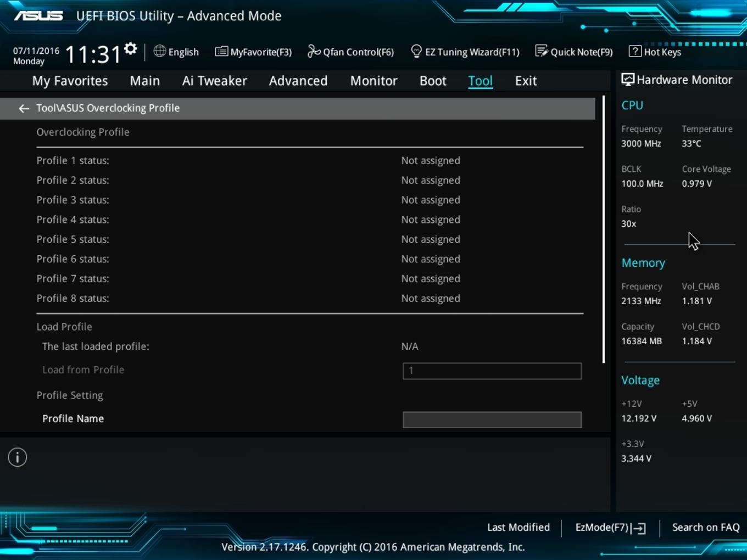The width and height of the screenshot is (747, 560).
Task: Select the Profile 1 status row
Action: tap(310, 160)
